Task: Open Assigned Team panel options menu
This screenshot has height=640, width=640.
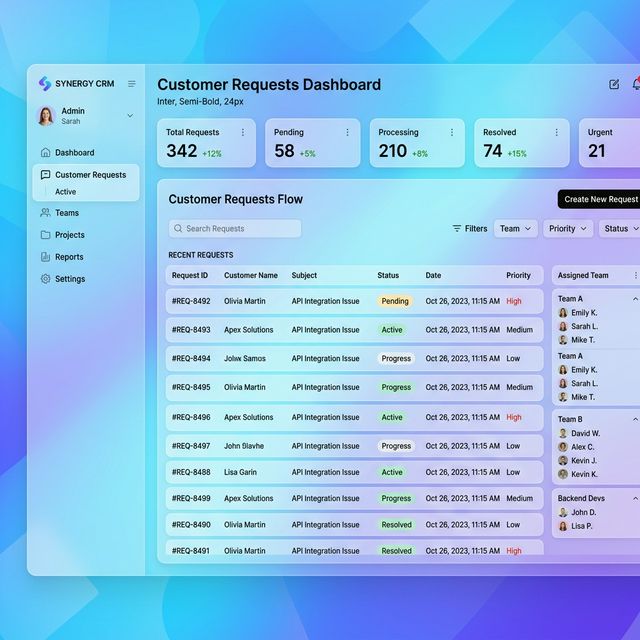Action: tap(636, 276)
